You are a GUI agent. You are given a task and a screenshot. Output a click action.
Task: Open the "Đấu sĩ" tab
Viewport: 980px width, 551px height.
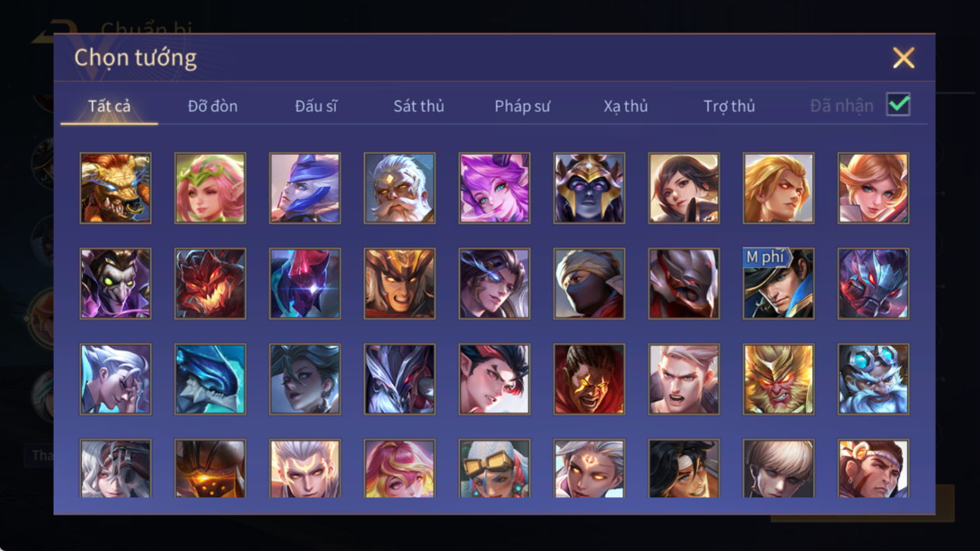pos(316,106)
